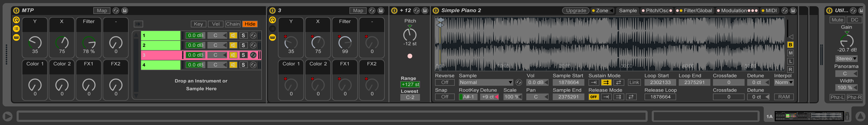Click Link button next to sustain mode
Screen dimensions: 868x125
634,83
